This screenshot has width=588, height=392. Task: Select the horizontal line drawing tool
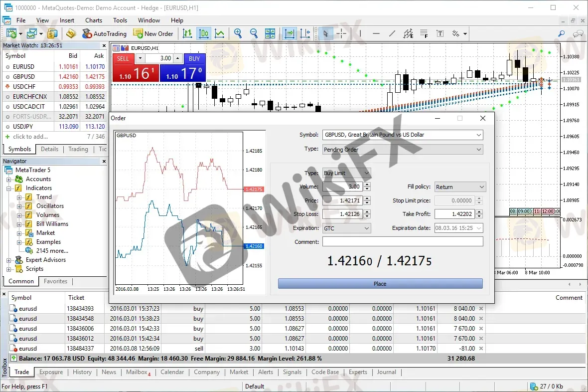pyautogui.click(x=376, y=33)
